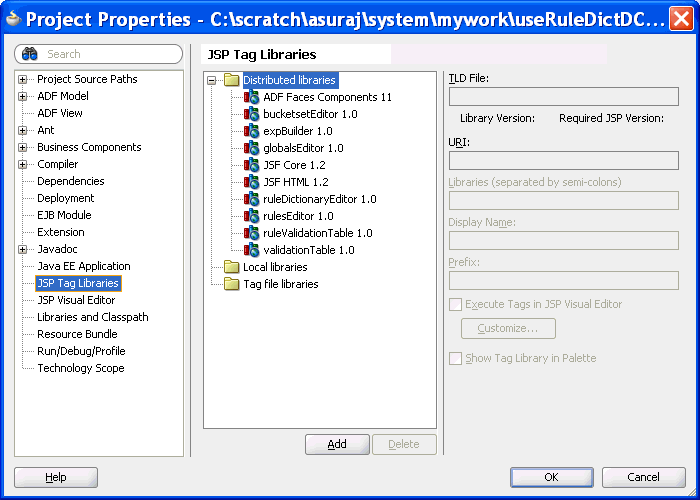Click the Customize... button
The image size is (700, 500).
[x=508, y=329]
